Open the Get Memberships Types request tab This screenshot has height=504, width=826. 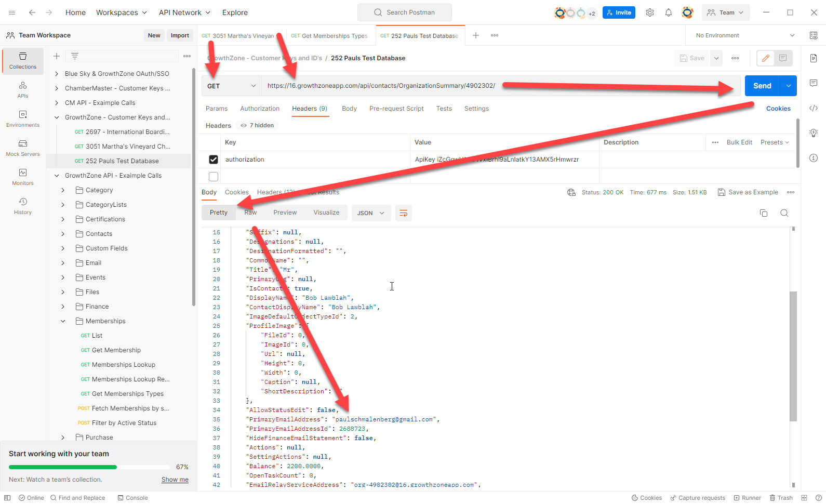tap(329, 36)
